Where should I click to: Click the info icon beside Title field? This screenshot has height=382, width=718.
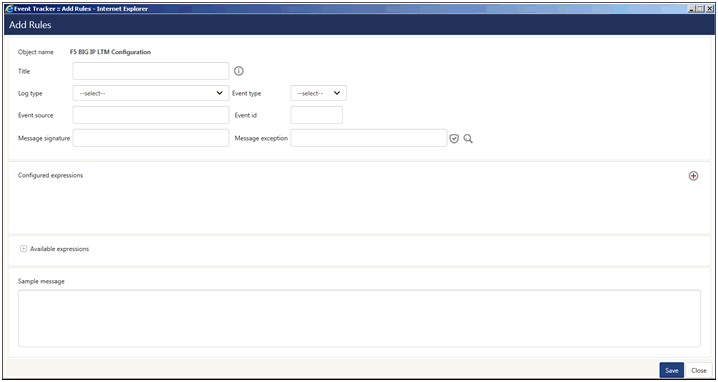[239, 71]
